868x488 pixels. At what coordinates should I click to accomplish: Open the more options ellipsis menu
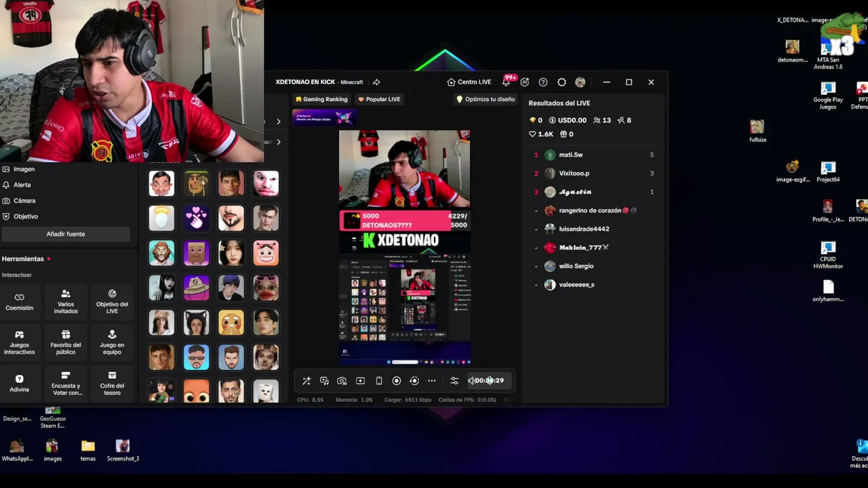click(432, 381)
